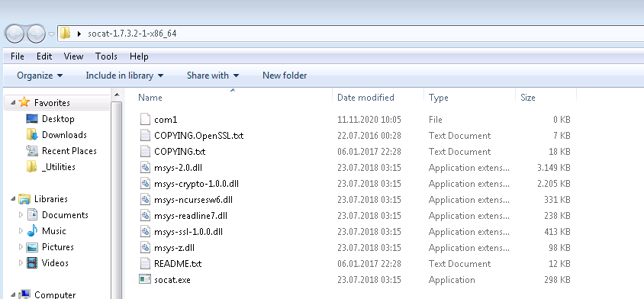Sort by the Name column header
The width and height of the screenshot is (644, 299).
click(150, 98)
